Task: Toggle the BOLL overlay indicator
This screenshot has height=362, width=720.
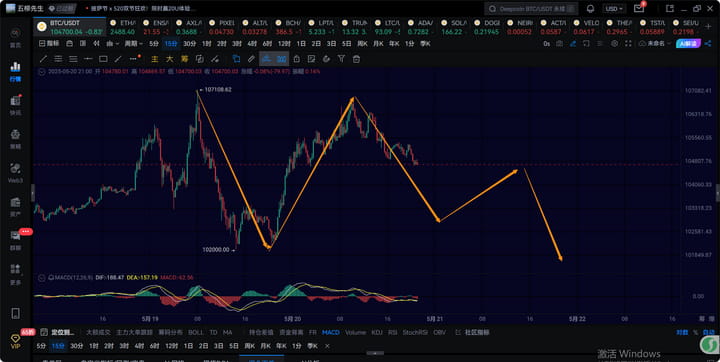Action: point(196,332)
